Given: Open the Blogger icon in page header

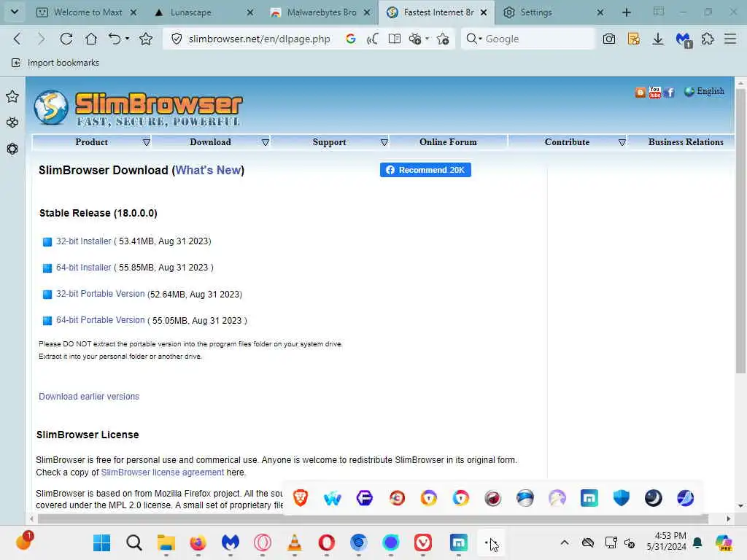Looking at the screenshot, I should pos(640,93).
